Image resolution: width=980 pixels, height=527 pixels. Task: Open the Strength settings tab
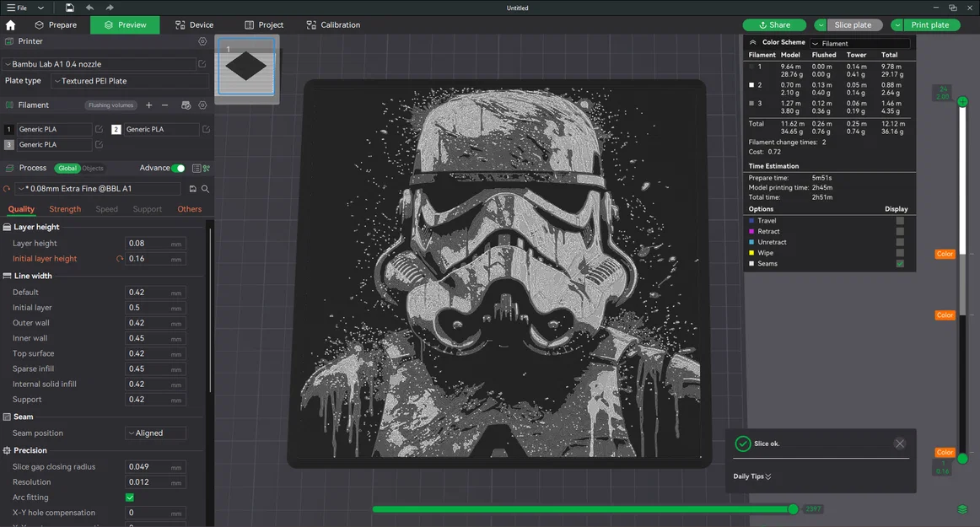tap(64, 208)
